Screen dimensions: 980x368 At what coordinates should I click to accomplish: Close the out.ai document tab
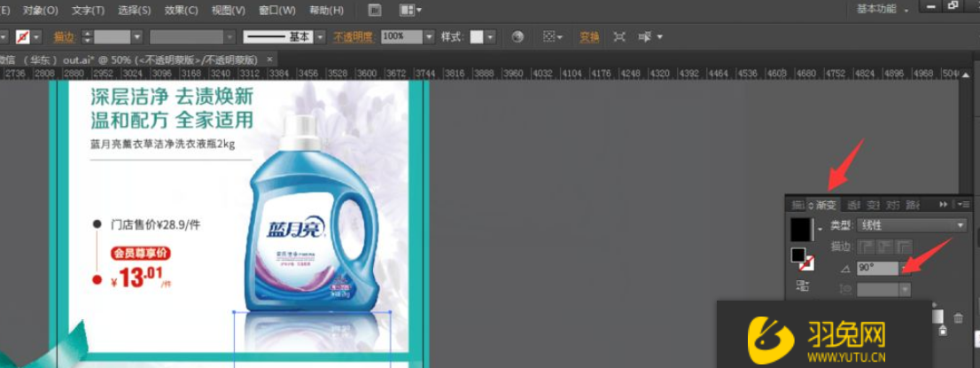[x=270, y=59]
